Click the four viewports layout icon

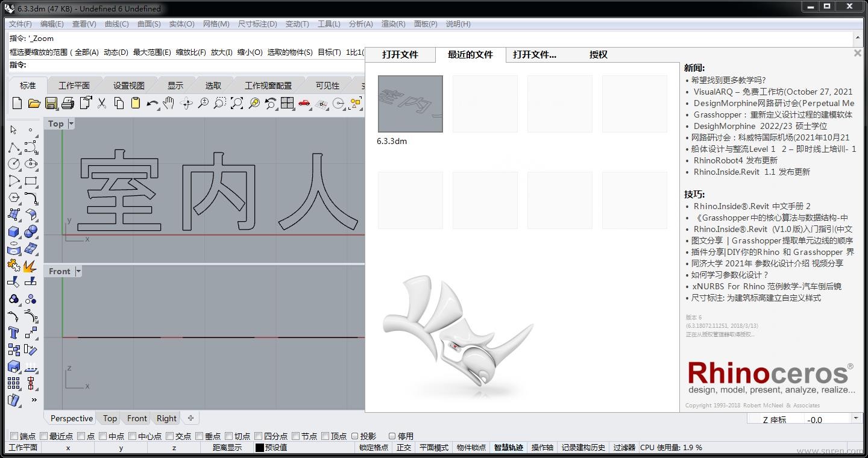point(288,104)
